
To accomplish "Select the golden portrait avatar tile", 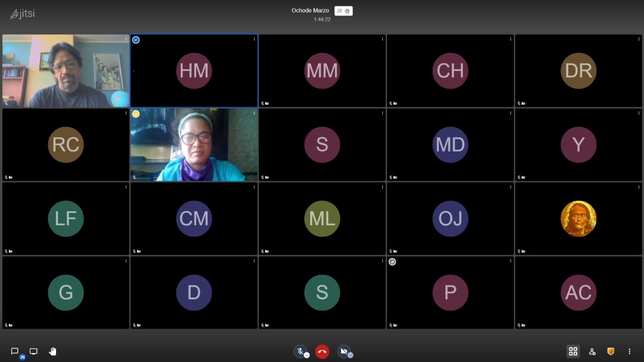I will point(578,219).
